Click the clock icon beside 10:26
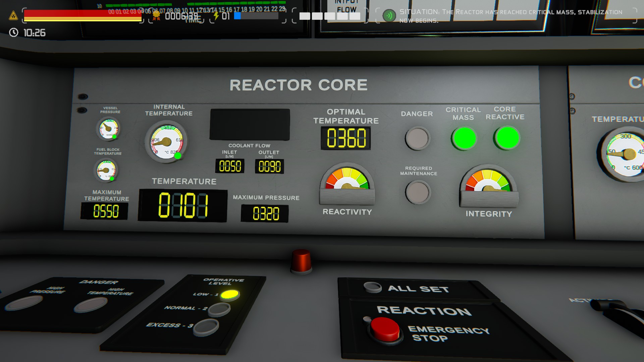 [x=14, y=33]
